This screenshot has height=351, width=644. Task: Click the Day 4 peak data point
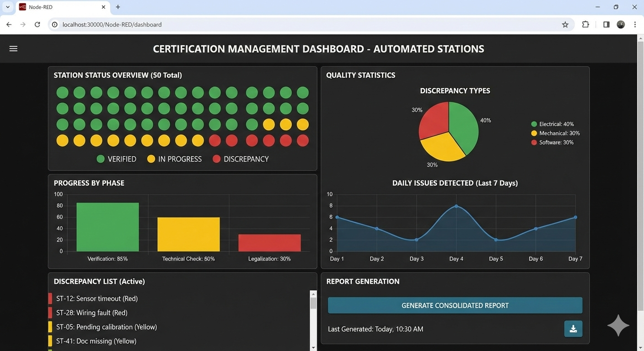[456, 206]
